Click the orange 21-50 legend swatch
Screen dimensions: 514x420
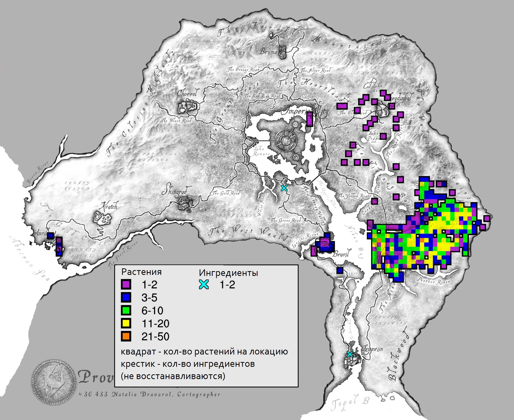click(126, 336)
